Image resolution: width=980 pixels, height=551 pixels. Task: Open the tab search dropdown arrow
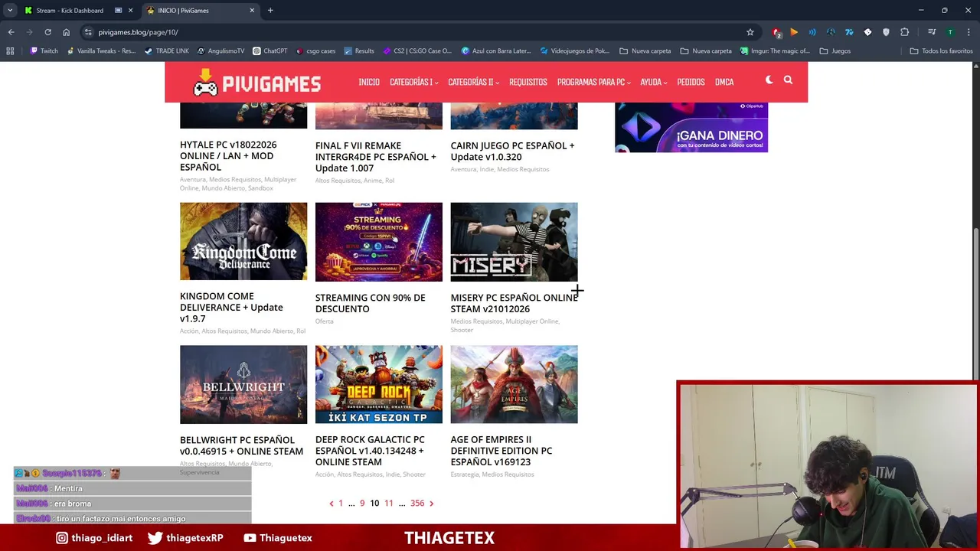coord(9,10)
